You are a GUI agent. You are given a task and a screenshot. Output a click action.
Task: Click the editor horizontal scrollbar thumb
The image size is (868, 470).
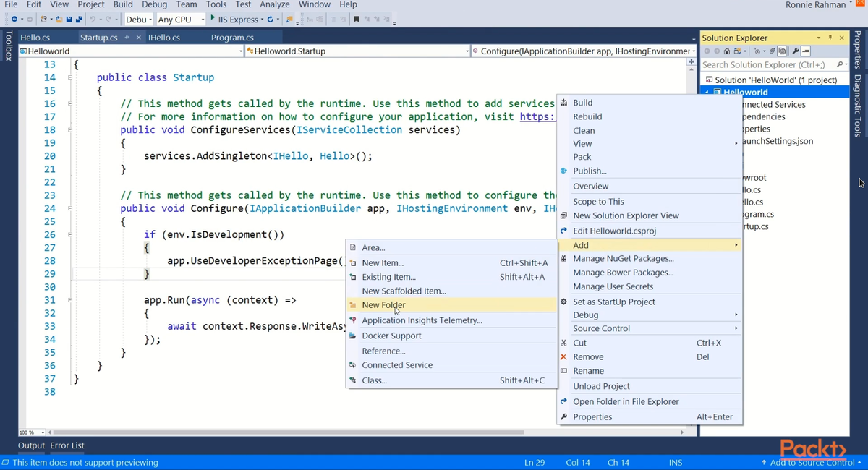(288, 432)
